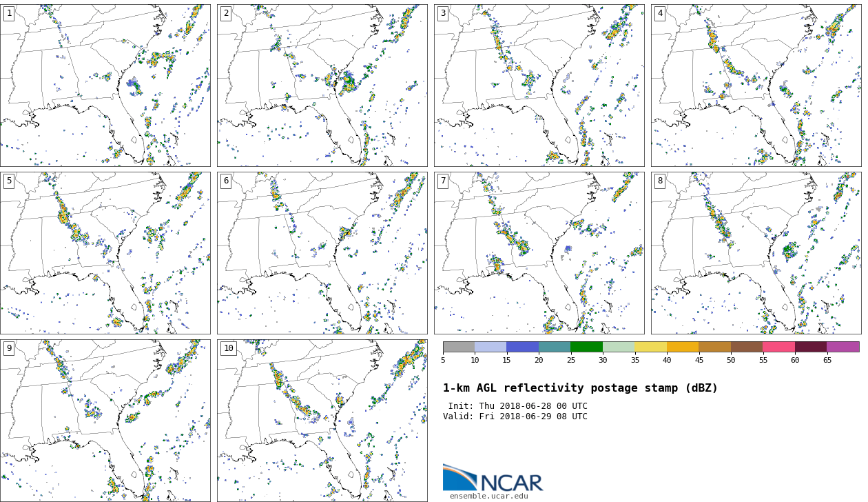Click the NCAR logo
The width and height of the screenshot is (868, 502).
(493, 478)
